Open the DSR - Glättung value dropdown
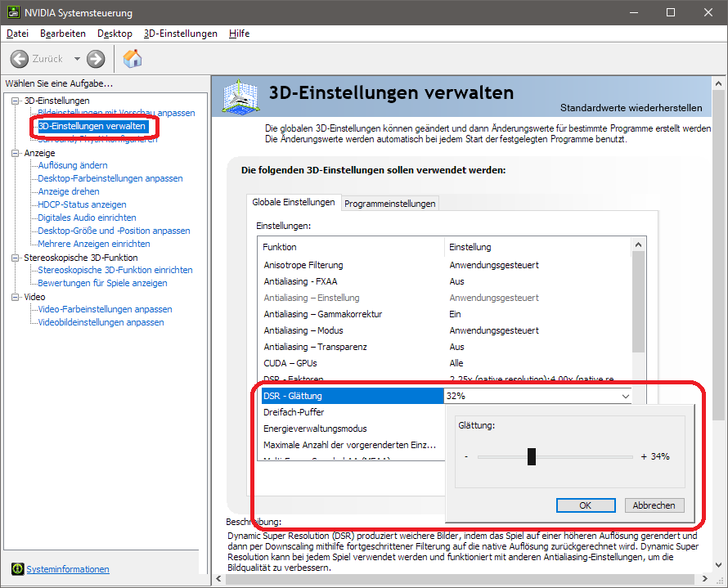Screen dimensions: 728x588 coord(626,396)
